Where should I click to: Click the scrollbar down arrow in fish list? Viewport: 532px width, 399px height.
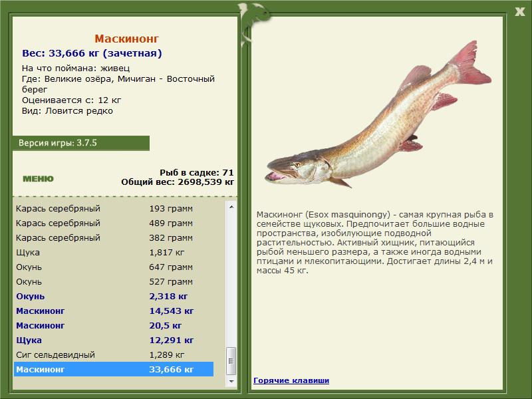(x=231, y=381)
